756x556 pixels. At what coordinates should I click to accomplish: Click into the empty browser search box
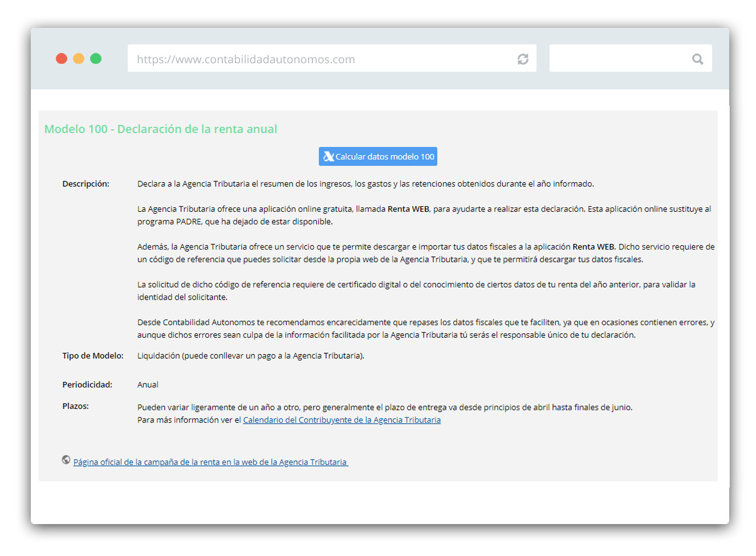pos(619,59)
